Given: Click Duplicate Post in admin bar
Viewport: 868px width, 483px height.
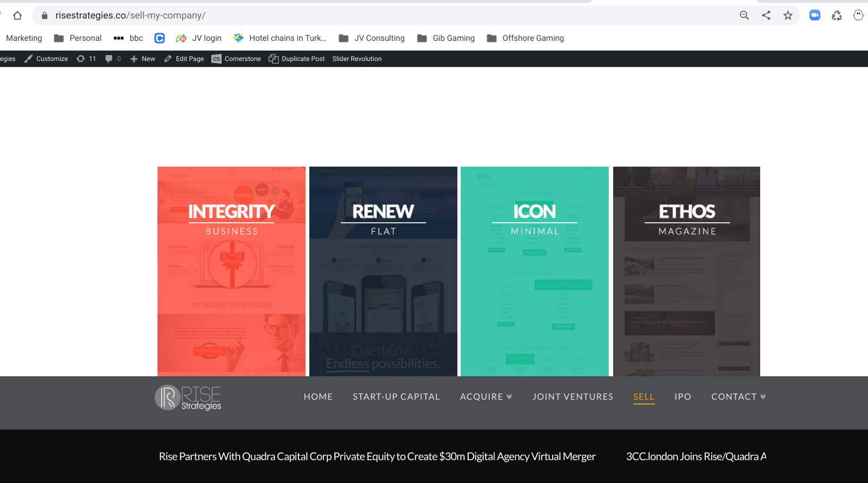Looking at the screenshot, I should 297,59.
